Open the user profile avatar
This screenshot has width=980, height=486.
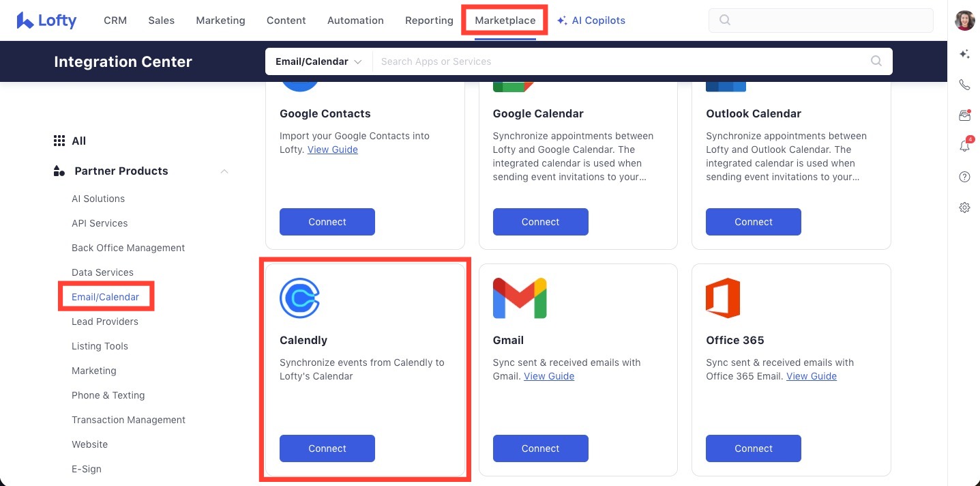point(964,20)
